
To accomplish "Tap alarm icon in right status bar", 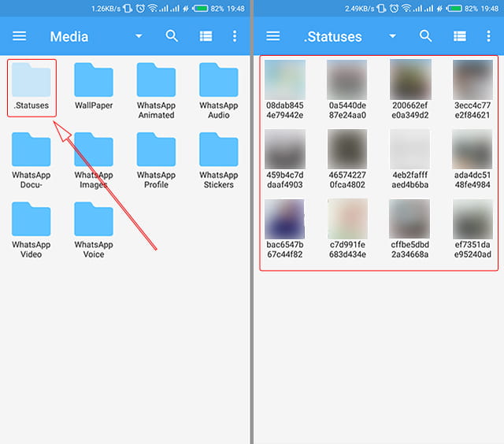I will pos(394,9).
